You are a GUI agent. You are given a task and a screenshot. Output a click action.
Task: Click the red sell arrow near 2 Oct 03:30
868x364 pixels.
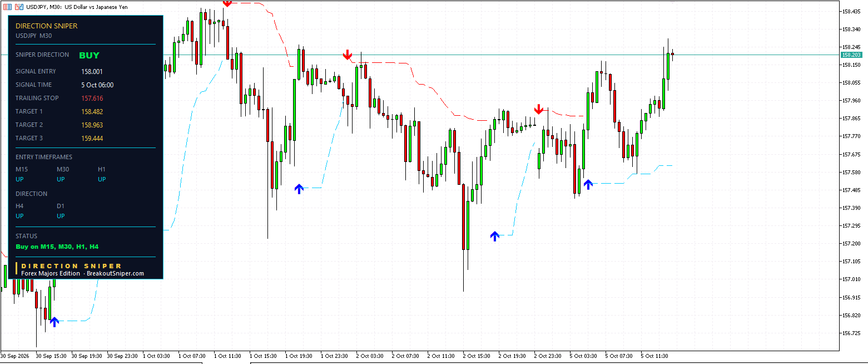pos(348,55)
